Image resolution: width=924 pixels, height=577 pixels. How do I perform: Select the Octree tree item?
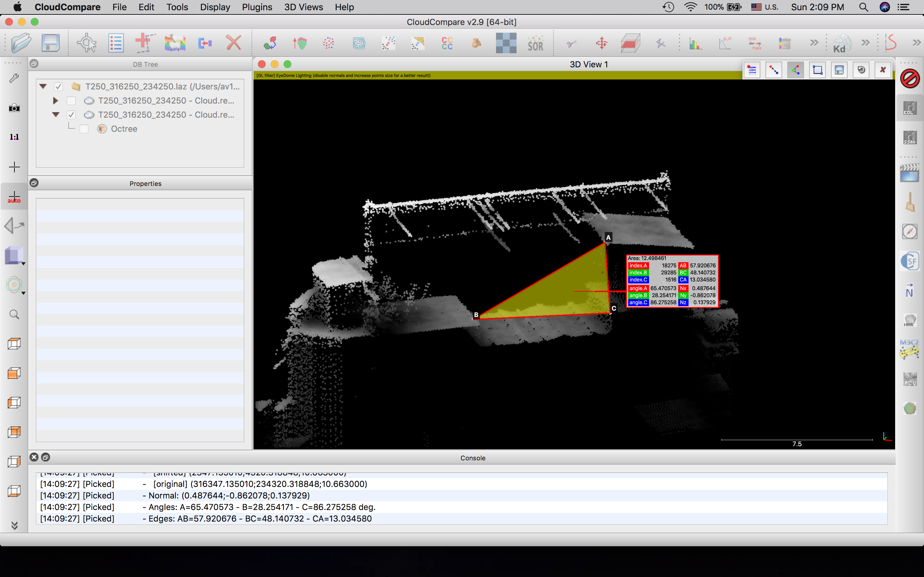pyautogui.click(x=124, y=129)
